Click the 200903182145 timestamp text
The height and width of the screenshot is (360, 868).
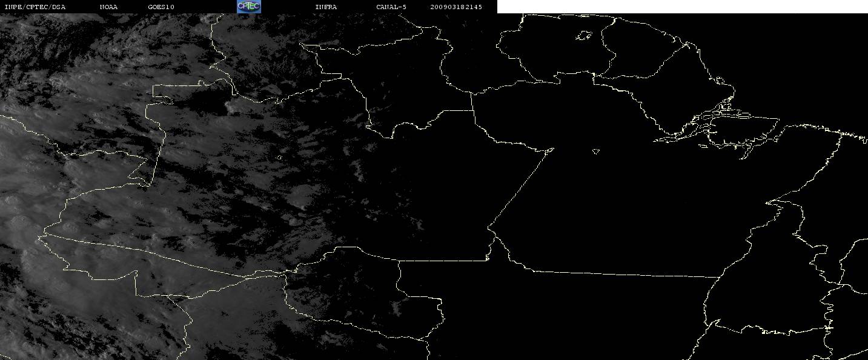(456, 7)
